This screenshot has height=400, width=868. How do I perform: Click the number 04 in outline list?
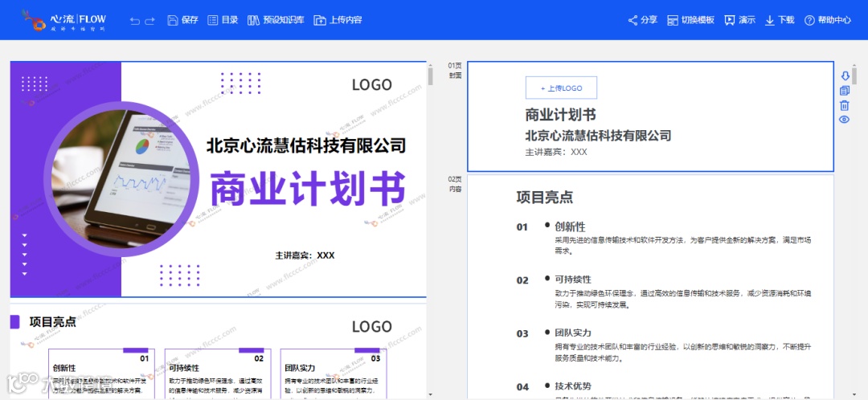[x=522, y=386]
